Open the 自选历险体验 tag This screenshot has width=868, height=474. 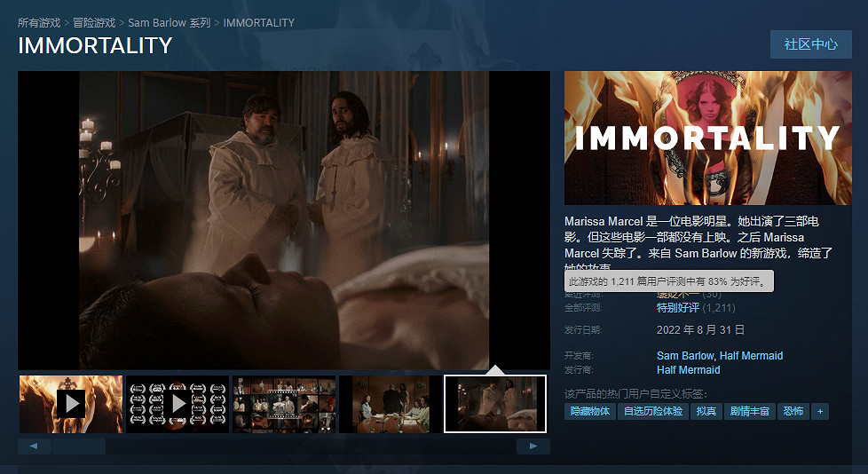point(653,411)
